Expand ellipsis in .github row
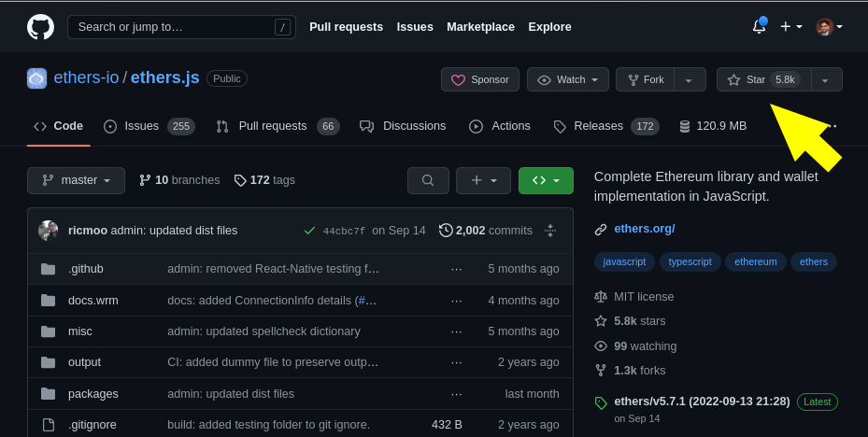The height and width of the screenshot is (437, 868). point(456,270)
